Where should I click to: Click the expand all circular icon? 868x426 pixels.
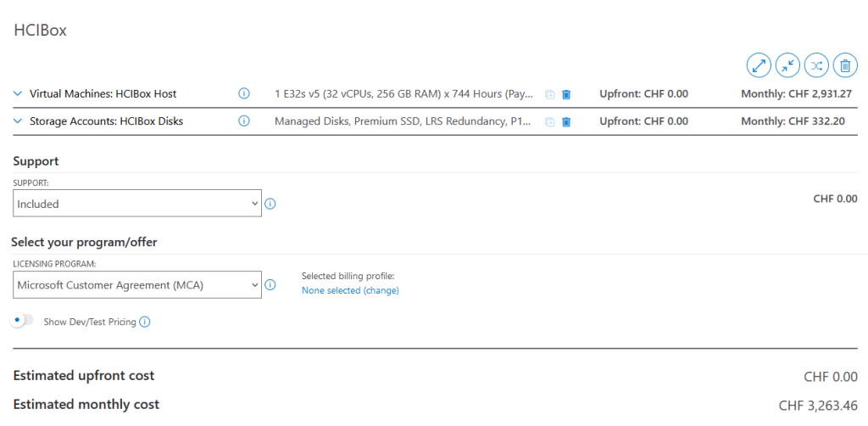[x=759, y=66]
